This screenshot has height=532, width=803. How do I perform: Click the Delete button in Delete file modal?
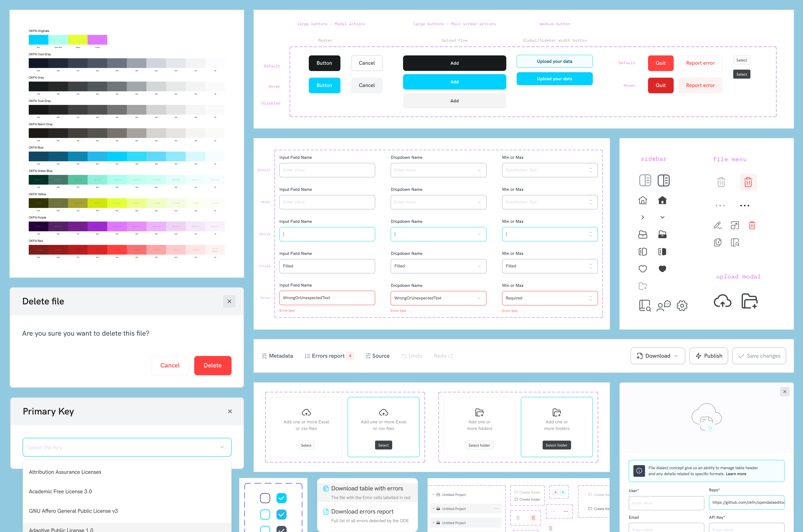point(213,365)
